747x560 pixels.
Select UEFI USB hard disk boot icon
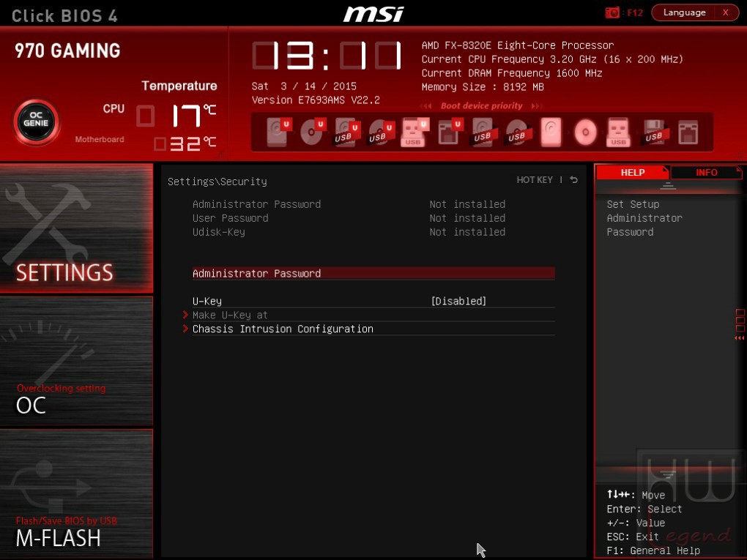[x=346, y=132]
